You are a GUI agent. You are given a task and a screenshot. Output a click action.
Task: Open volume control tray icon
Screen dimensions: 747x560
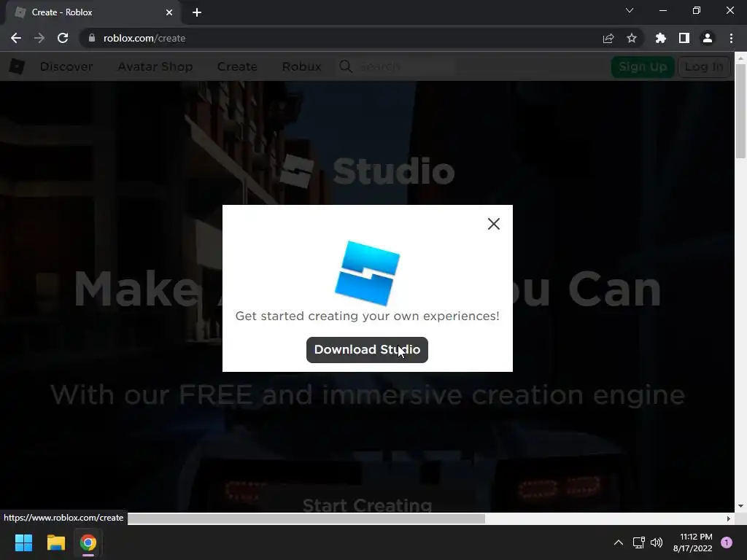[x=657, y=542]
